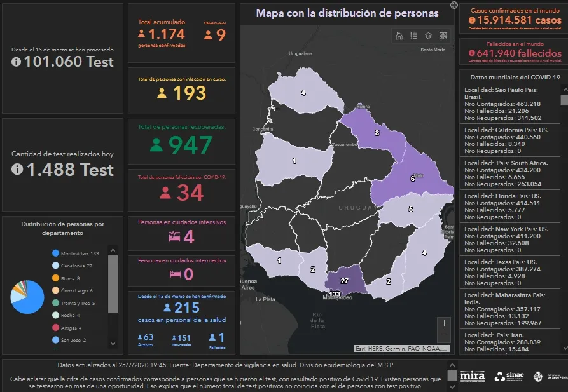Screen dimensions: 568x392
Task: Open the map legend list icon
Action: (413, 36)
